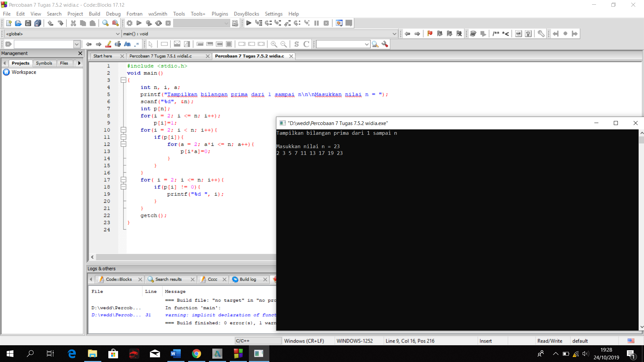Open the Search results log tab

pyautogui.click(x=168, y=279)
